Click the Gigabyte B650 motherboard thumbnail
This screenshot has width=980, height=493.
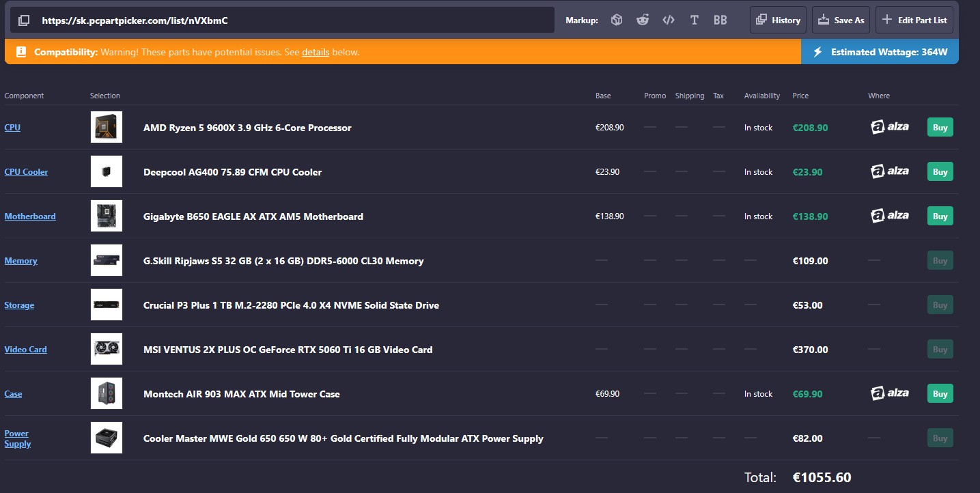[x=107, y=216]
